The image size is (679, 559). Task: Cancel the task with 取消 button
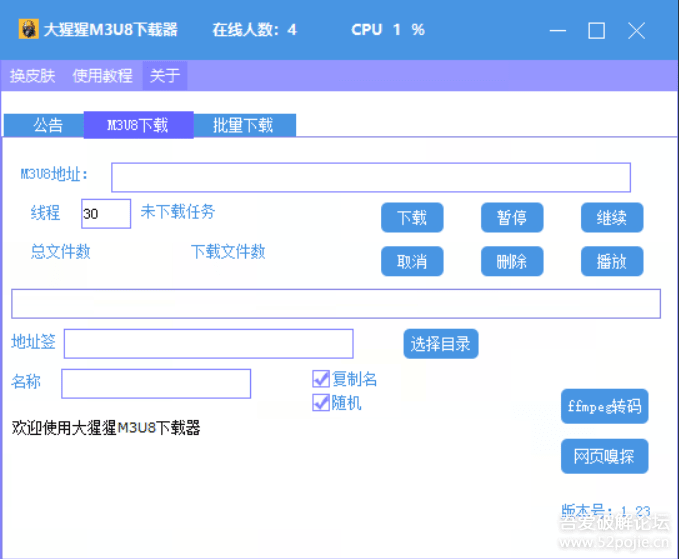point(412,262)
